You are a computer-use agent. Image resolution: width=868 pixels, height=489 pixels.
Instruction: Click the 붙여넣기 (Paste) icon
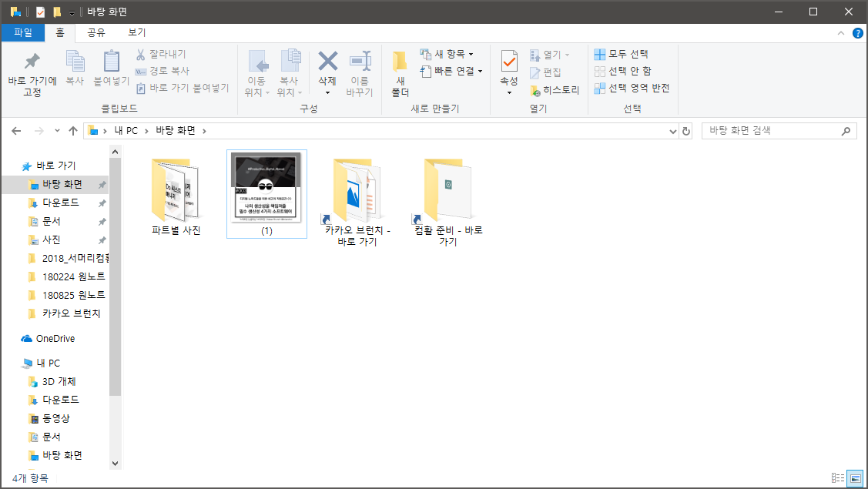111,68
